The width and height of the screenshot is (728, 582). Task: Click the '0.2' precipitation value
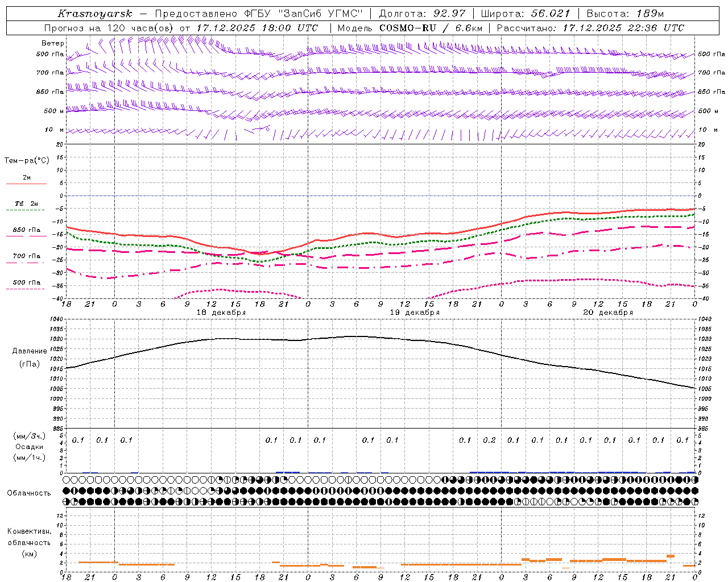pos(489,440)
